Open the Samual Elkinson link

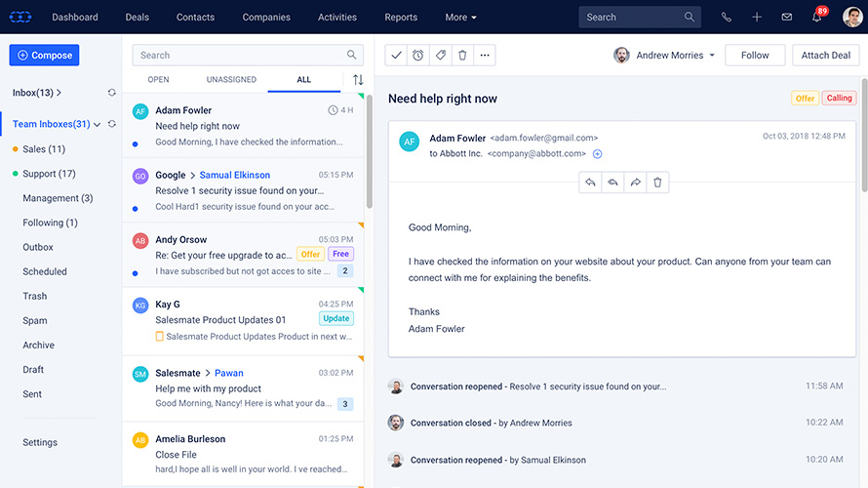(235, 175)
